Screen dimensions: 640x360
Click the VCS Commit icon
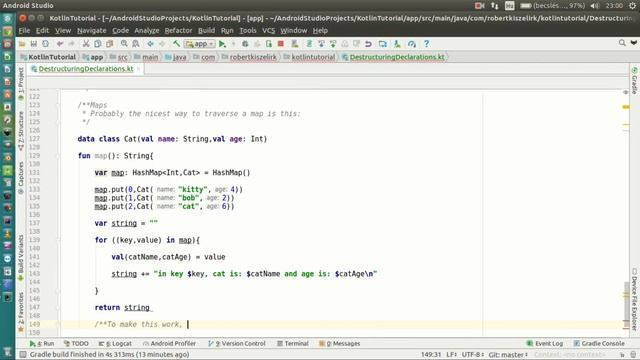click(333, 44)
